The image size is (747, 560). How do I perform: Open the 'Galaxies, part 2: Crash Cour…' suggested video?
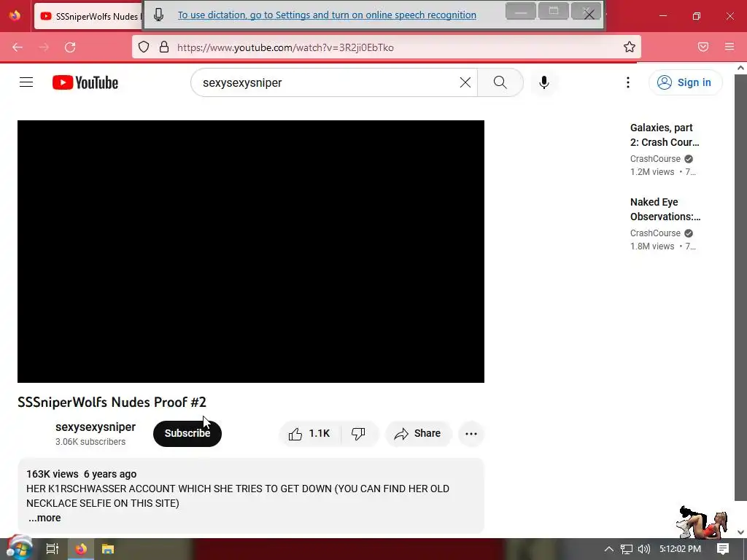pyautogui.click(x=665, y=135)
